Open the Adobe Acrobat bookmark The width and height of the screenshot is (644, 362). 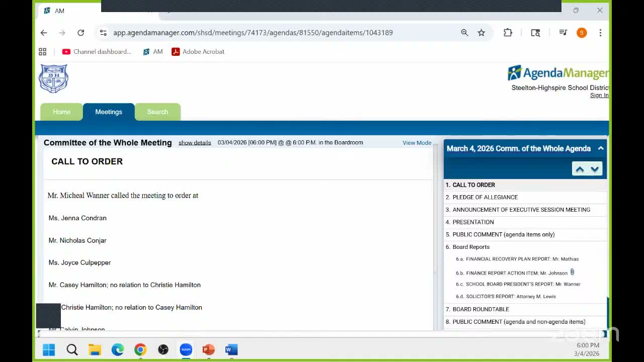click(198, 52)
